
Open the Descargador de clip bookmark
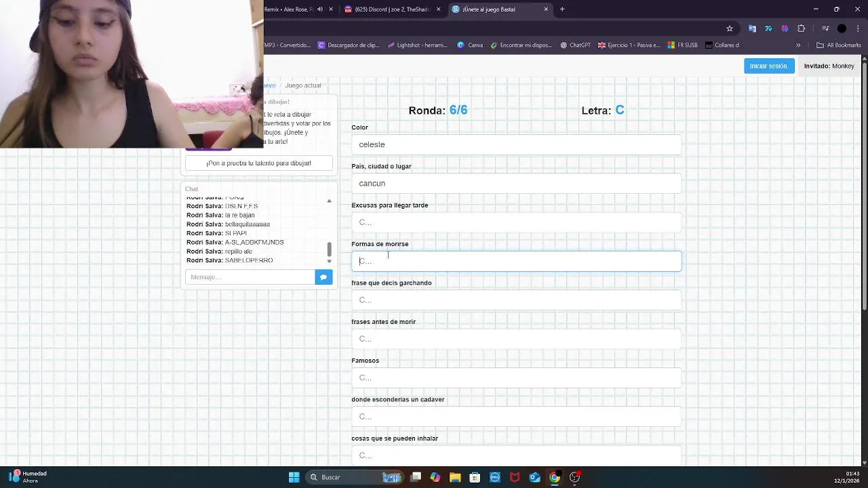[x=349, y=45]
